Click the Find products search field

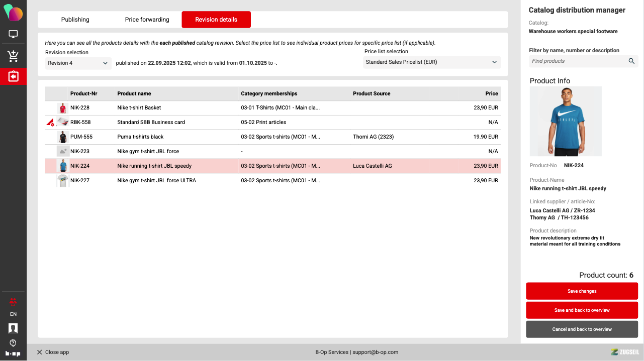577,61
